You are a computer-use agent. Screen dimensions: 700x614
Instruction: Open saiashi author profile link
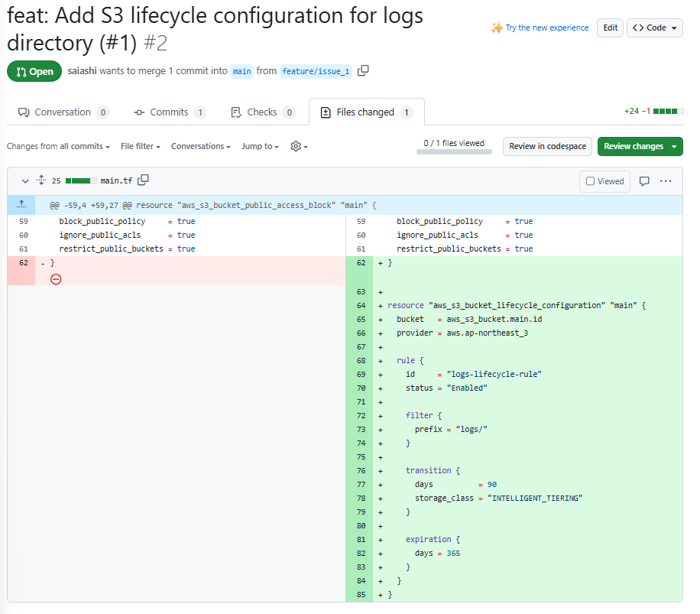pos(82,70)
